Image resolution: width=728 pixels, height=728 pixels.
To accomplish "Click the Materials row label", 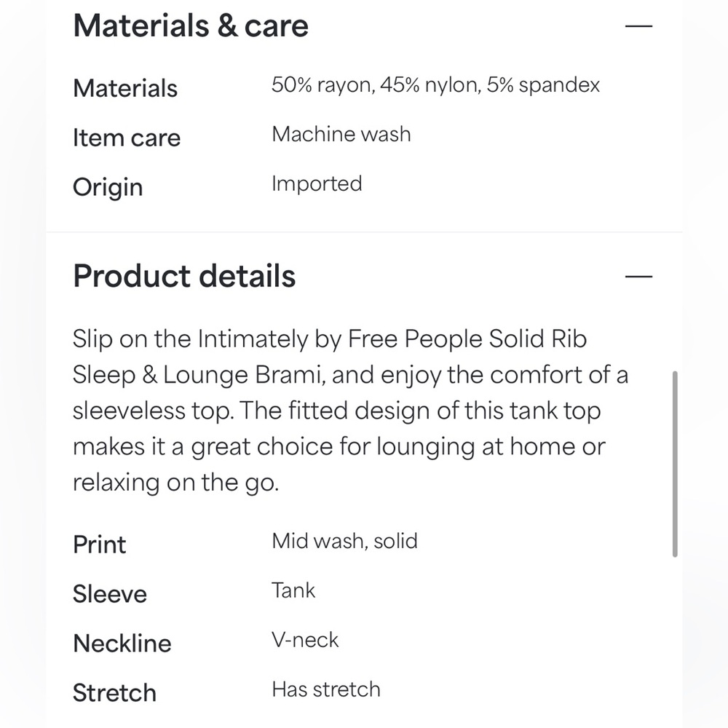I will pyautogui.click(x=125, y=88).
